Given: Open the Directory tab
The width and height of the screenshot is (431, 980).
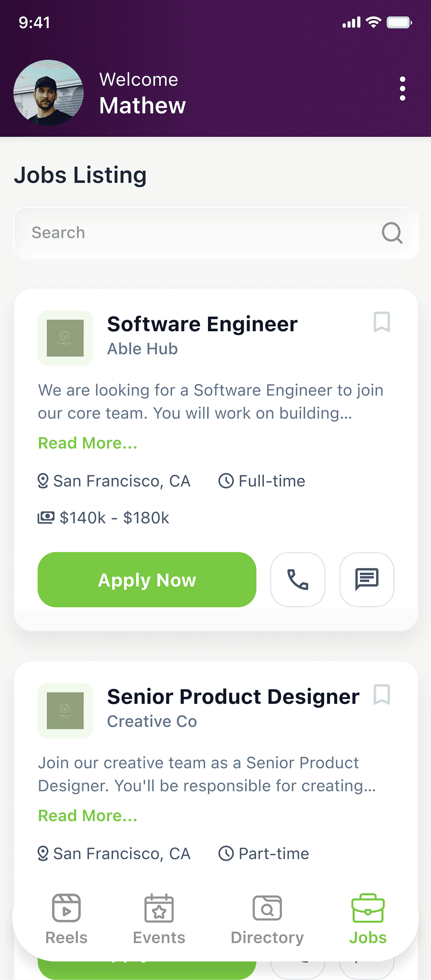Looking at the screenshot, I should point(267,919).
